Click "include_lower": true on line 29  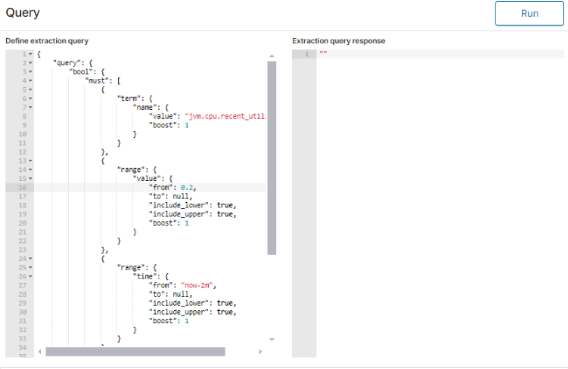tap(192, 303)
